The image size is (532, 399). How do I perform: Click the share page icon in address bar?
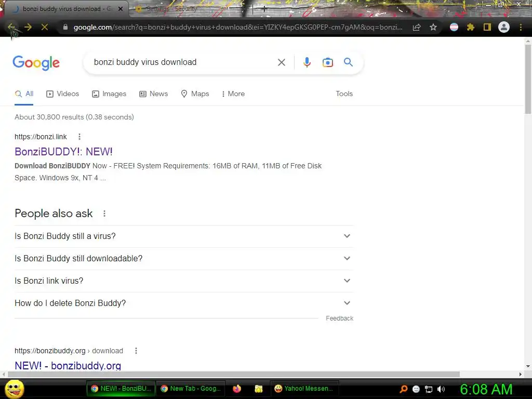[x=417, y=27]
